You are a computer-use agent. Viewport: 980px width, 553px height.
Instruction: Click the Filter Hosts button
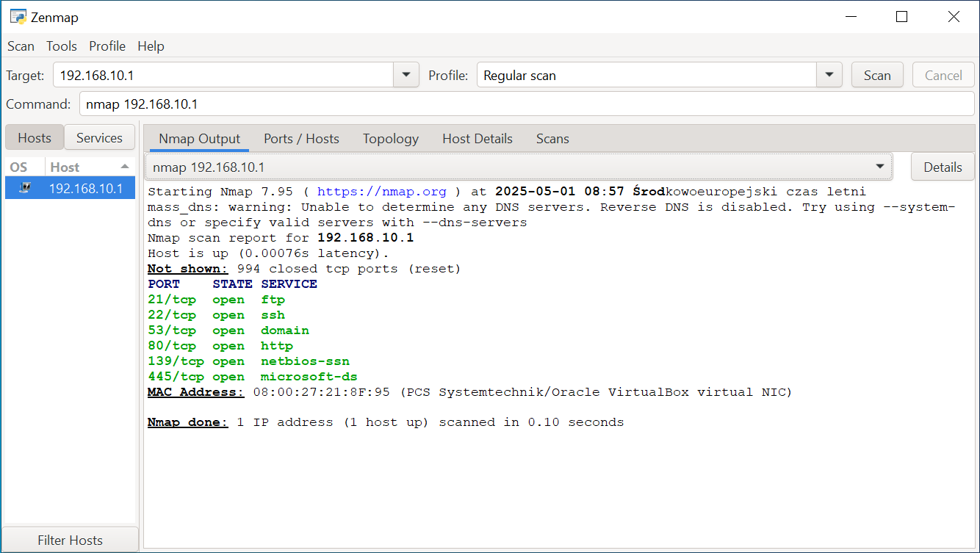pos(70,540)
